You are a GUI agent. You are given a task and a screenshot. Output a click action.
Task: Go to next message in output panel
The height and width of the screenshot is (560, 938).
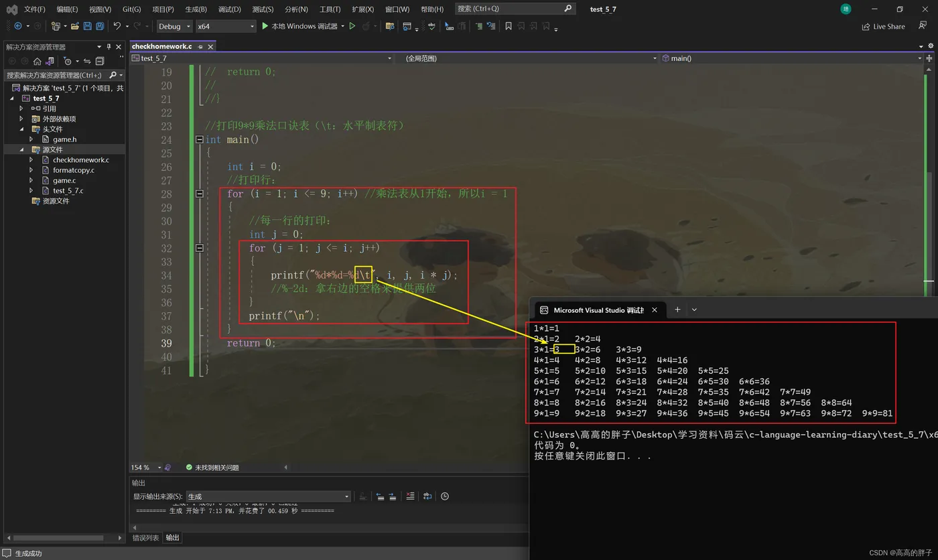(393, 496)
